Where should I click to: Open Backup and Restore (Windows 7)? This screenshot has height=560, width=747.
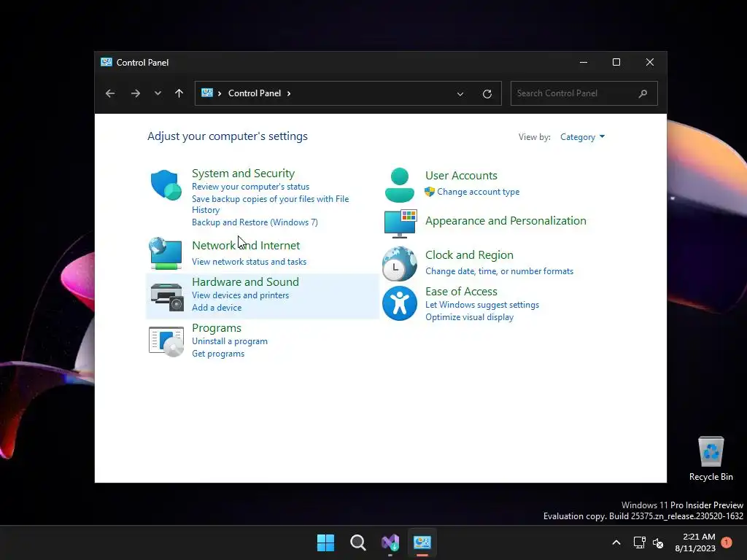coord(255,222)
